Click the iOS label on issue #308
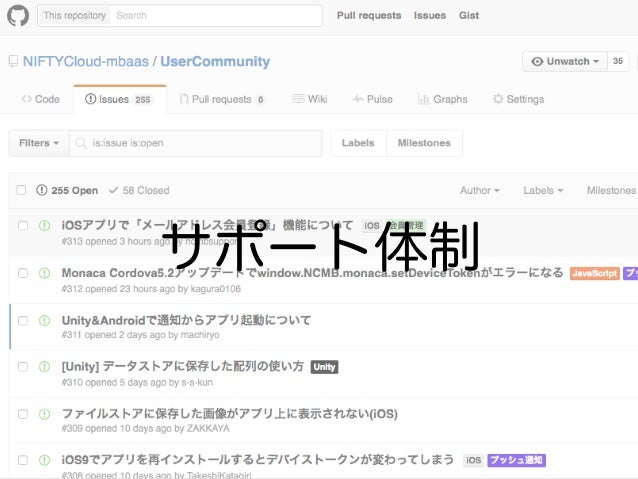The image size is (638, 479). [x=474, y=460]
